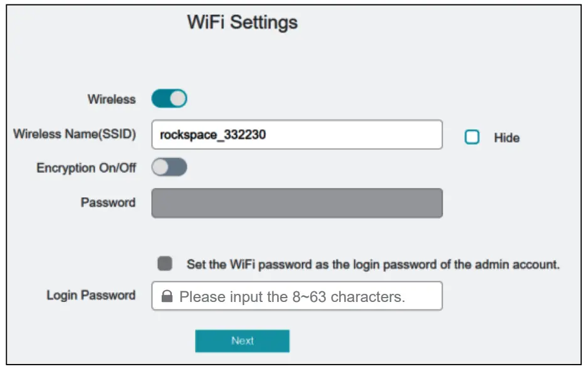Enable wireless encryption
This screenshot has height=369, width=588.
pyautogui.click(x=169, y=168)
